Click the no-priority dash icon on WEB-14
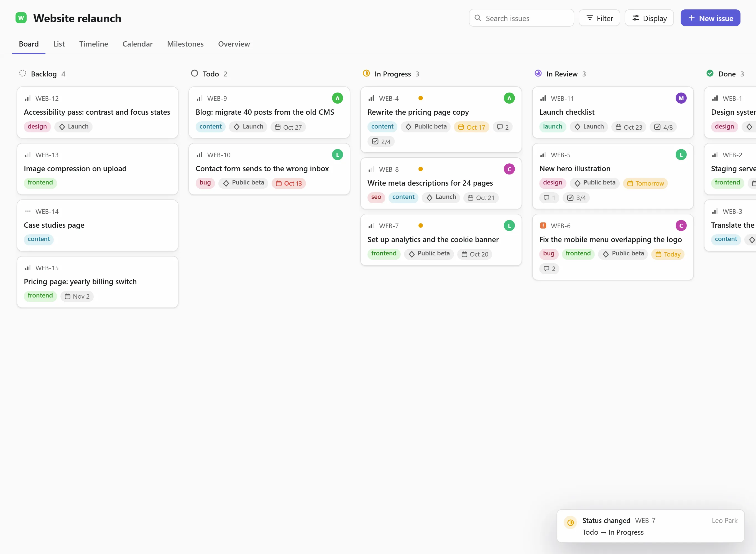756x554 pixels. (27, 211)
